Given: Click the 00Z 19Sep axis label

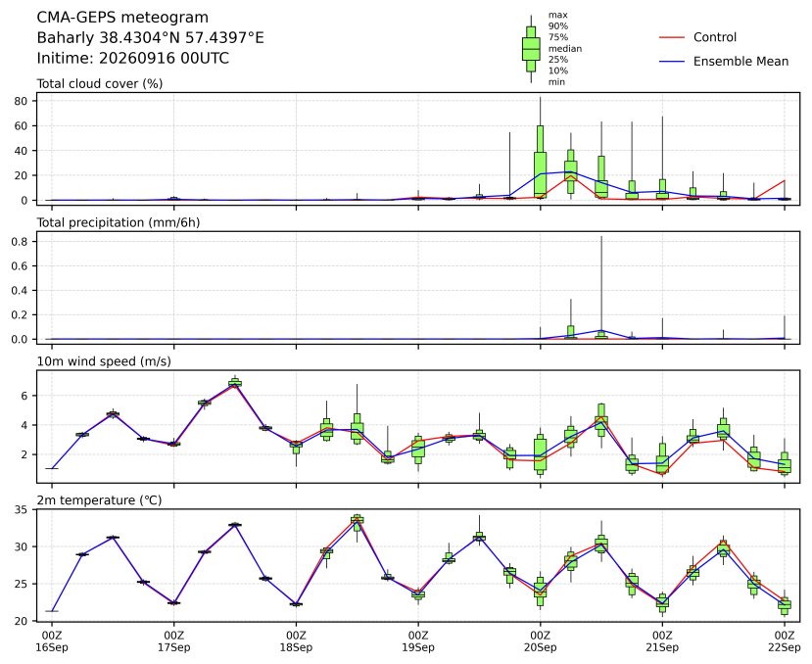Looking at the screenshot, I should [x=418, y=641].
